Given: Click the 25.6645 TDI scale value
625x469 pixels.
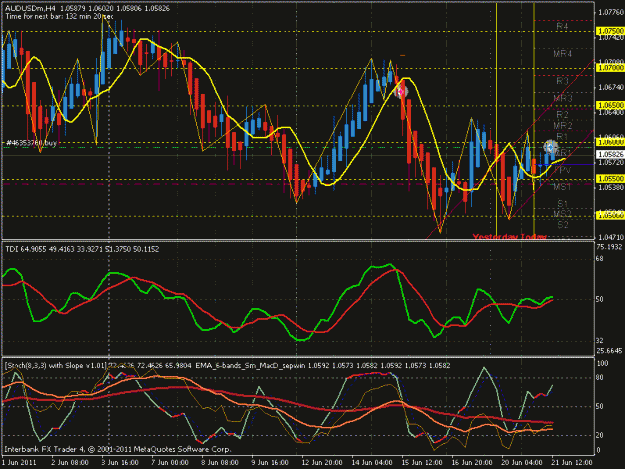Looking at the screenshot, I should [609, 351].
